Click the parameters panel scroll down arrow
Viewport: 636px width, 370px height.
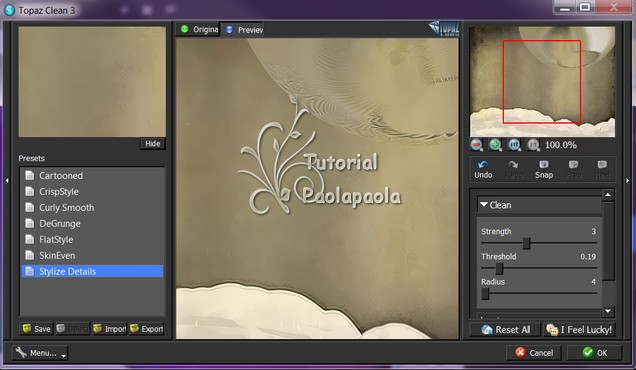click(x=608, y=311)
